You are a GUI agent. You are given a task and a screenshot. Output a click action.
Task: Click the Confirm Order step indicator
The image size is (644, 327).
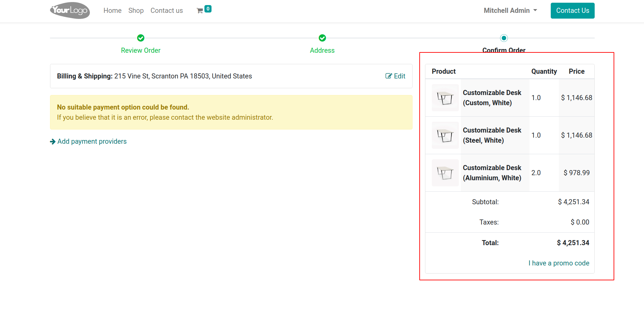504,38
